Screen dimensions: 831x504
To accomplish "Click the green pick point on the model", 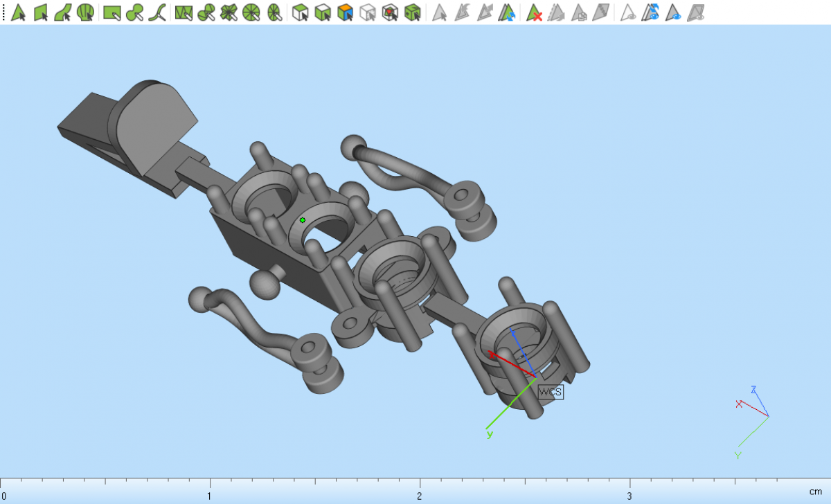I will coord(303,220).
